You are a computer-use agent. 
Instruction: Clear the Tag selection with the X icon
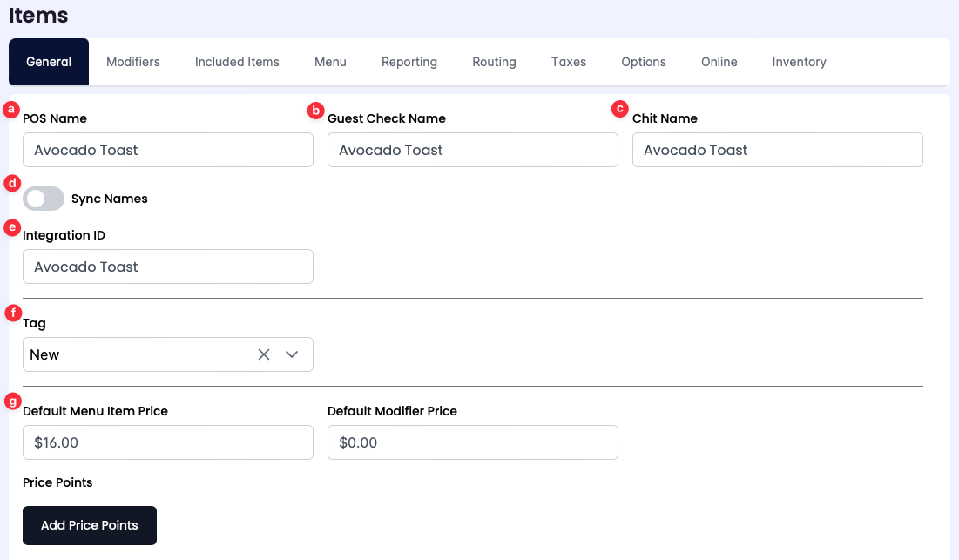pos(264,354)
